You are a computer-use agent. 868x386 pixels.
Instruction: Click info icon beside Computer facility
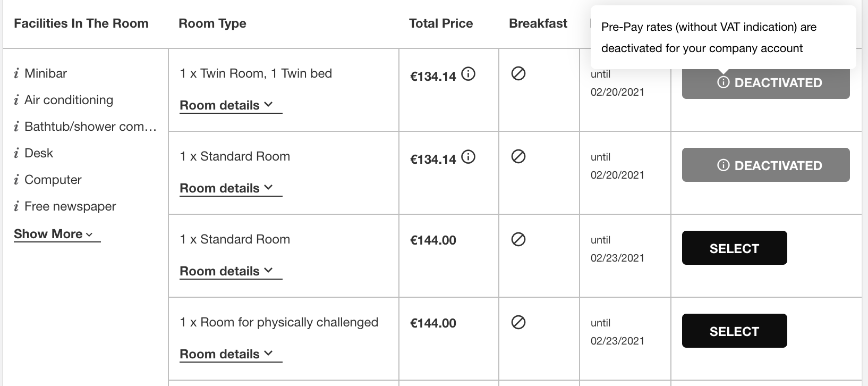tap(16, 180)
